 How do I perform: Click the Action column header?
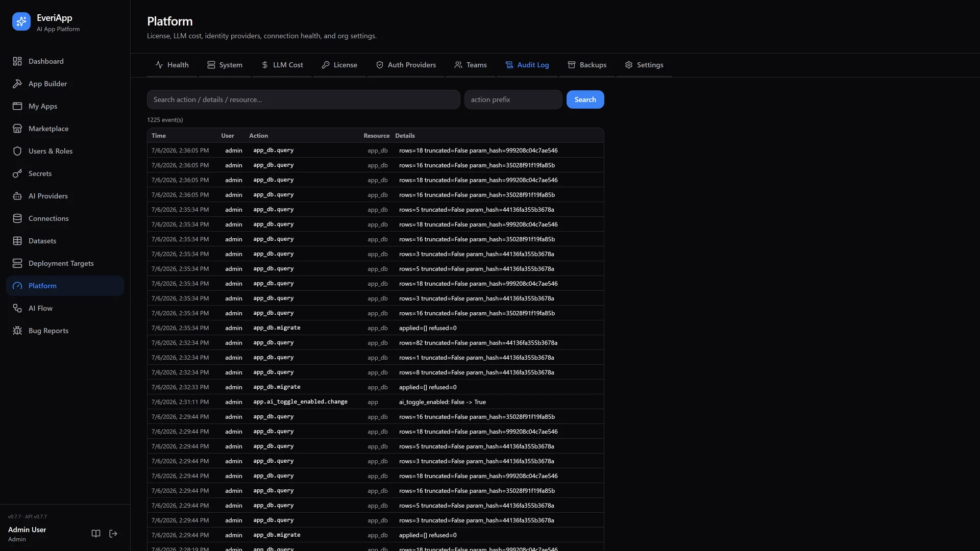[x=258, y=136]
